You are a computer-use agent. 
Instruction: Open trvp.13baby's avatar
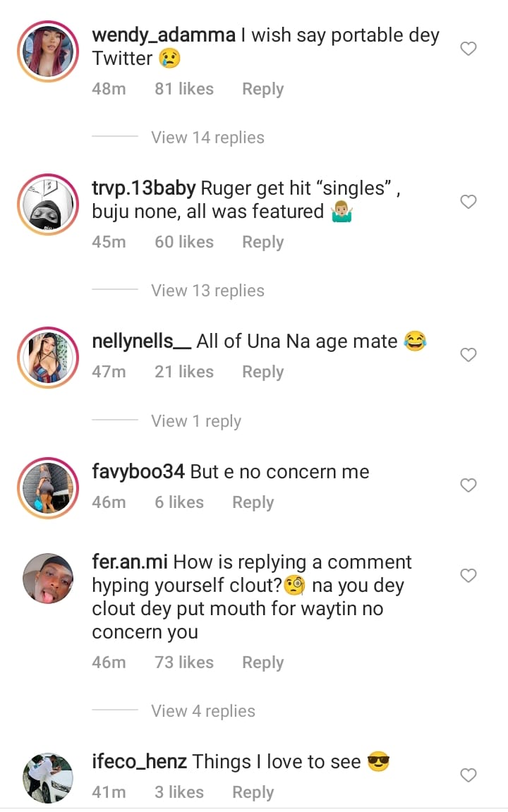(48, 202)
